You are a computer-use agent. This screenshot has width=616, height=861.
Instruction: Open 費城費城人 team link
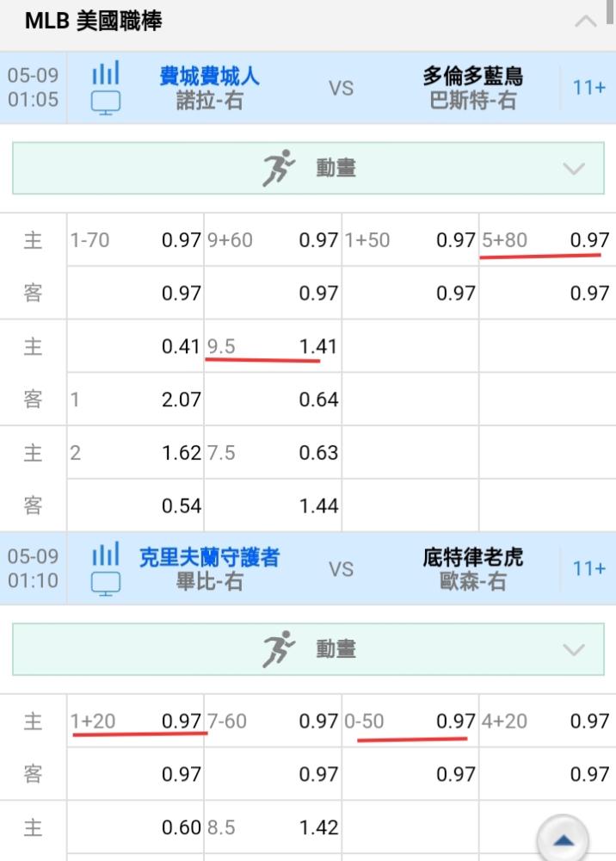pos(210,76)
